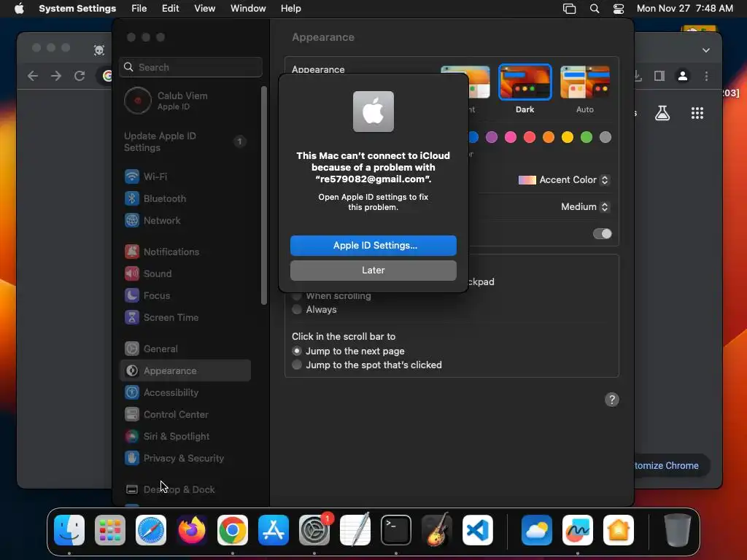Viewport: 747px width, 560px height.
Task: Dismiss the dialog with Later
Action: point(373,270)
